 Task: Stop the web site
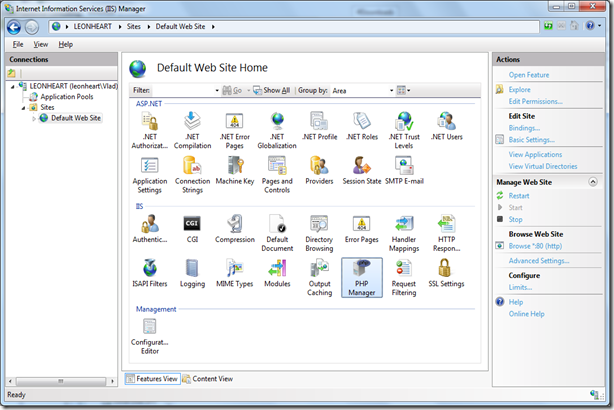coord(515,220)
